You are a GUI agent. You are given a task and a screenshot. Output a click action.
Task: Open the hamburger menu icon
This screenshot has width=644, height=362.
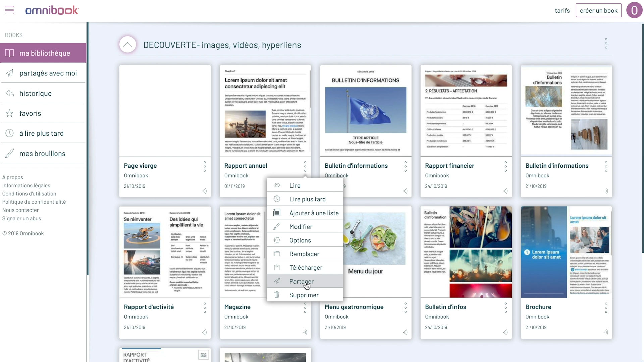coord(9,10)
